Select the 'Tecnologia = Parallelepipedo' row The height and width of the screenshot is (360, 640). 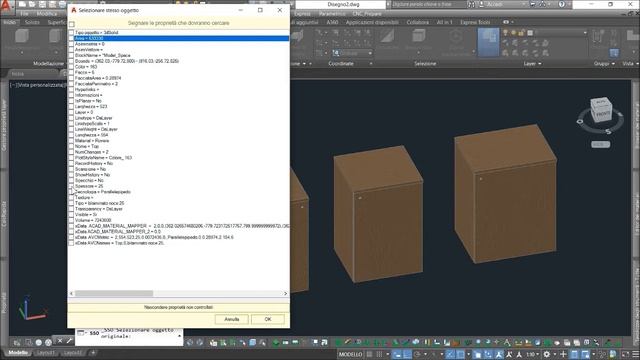pos(103,191)
